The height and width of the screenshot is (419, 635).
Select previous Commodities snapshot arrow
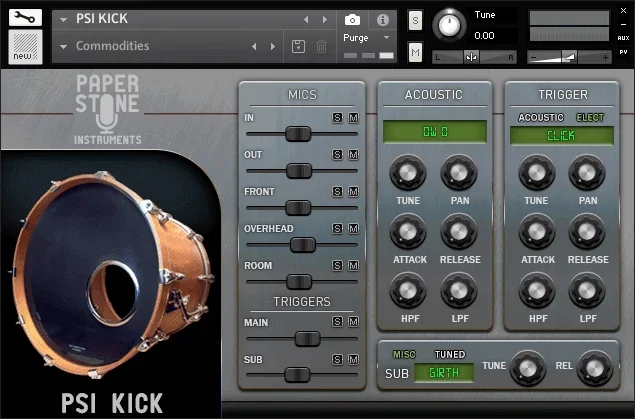pos(254,47)
